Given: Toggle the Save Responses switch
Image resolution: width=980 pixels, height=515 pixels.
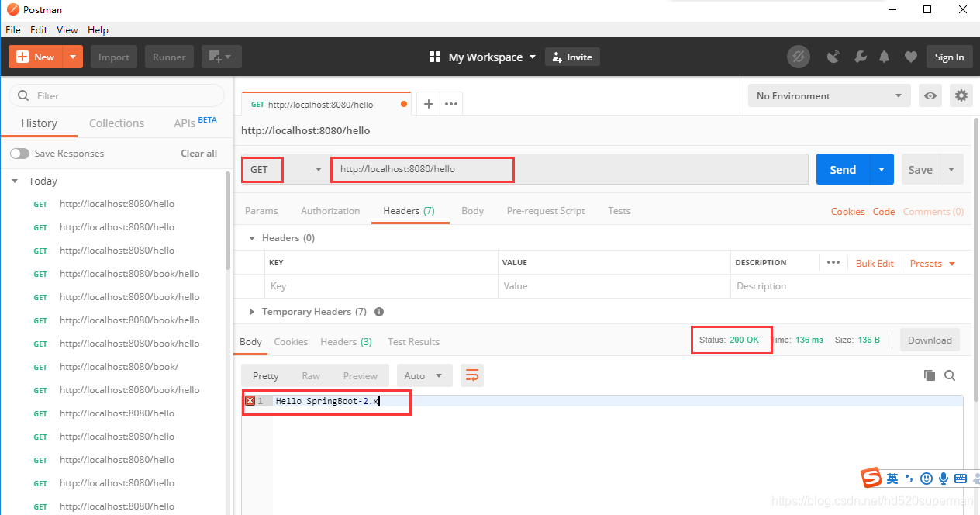Looking at the screenshot, I should click(x=19, y=154).
